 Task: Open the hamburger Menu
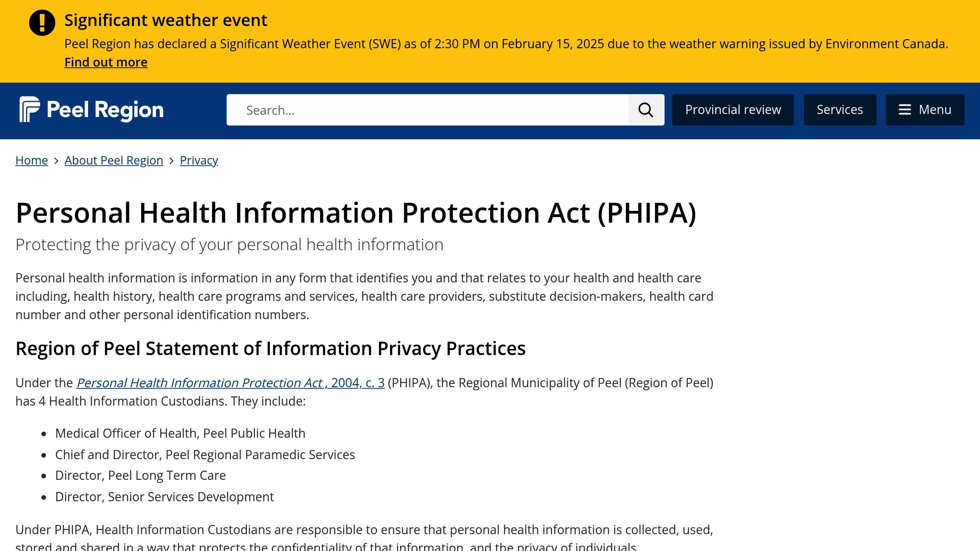925,110
